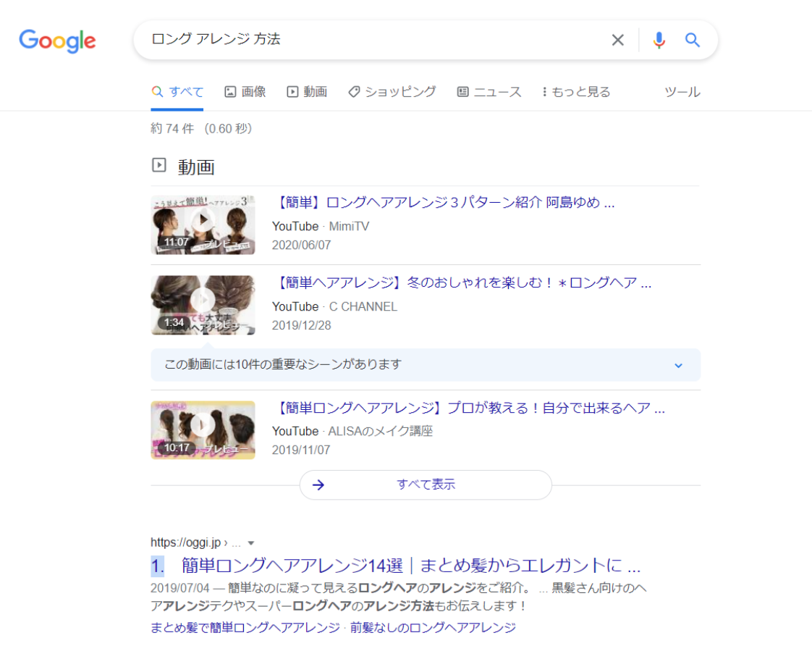The height and width of the screenshot is (646, 812).
Task: Switch to the 画像 tab
Action: point(245,92)
